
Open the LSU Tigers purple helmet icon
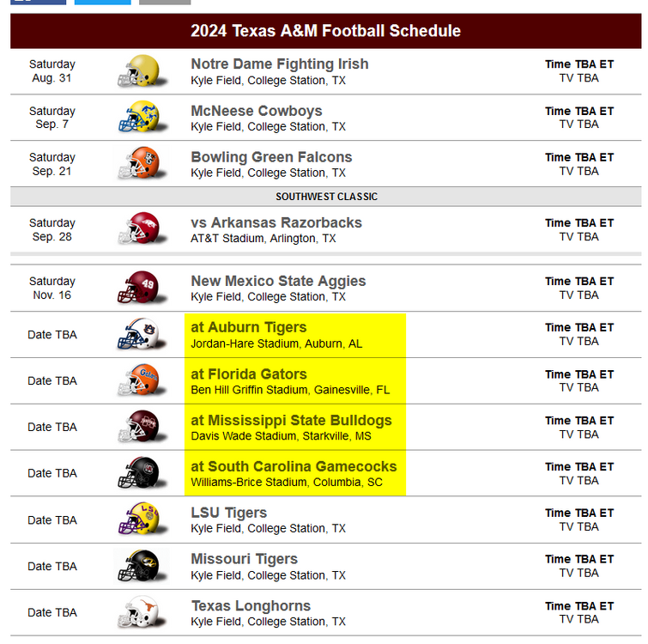(138, 519)
